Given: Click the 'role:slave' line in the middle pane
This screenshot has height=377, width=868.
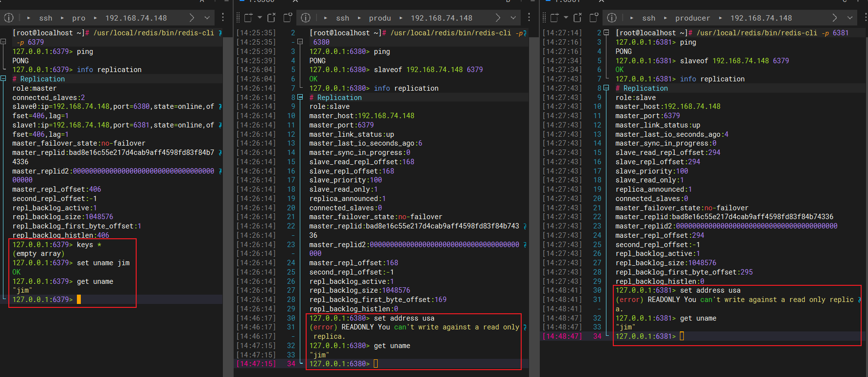Looking at the screenshot, I should click(x=330, y=106).
